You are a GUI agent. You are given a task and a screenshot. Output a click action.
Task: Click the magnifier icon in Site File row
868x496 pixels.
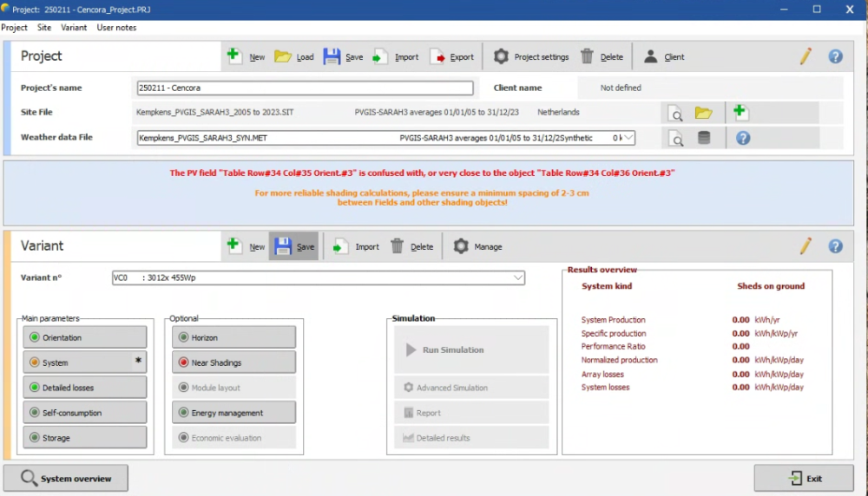coord(675,113)
